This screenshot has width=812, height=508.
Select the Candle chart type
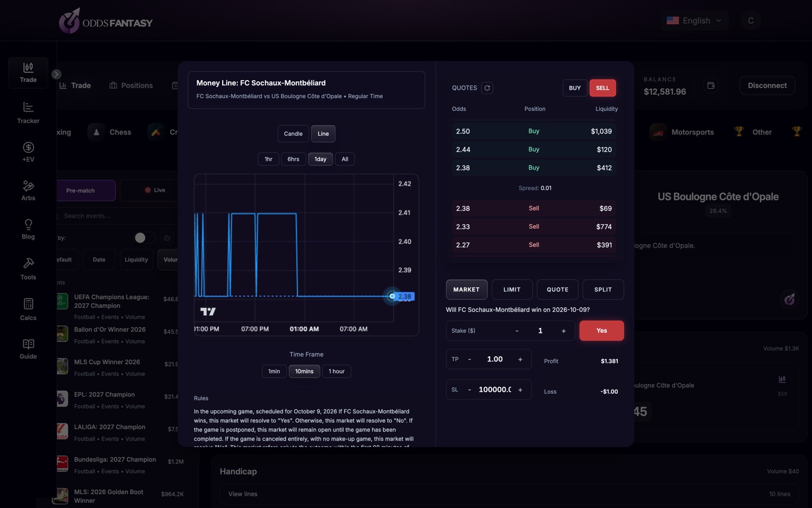(x=293, y=134)
